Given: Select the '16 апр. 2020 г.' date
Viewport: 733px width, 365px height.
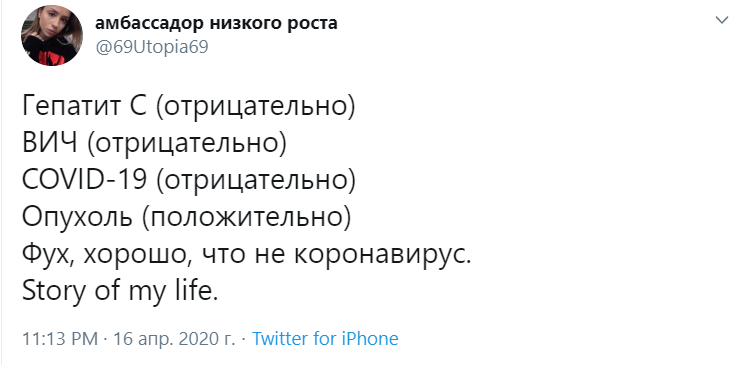Looking at the screenshot, I should [174, 338].
